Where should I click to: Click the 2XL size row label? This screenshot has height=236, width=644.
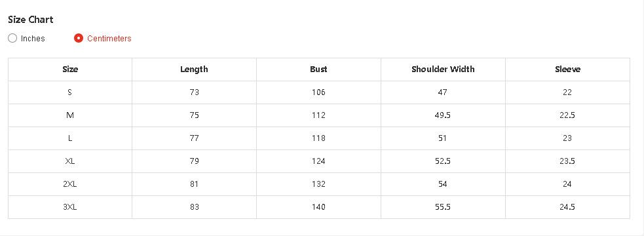click(70, 184)
